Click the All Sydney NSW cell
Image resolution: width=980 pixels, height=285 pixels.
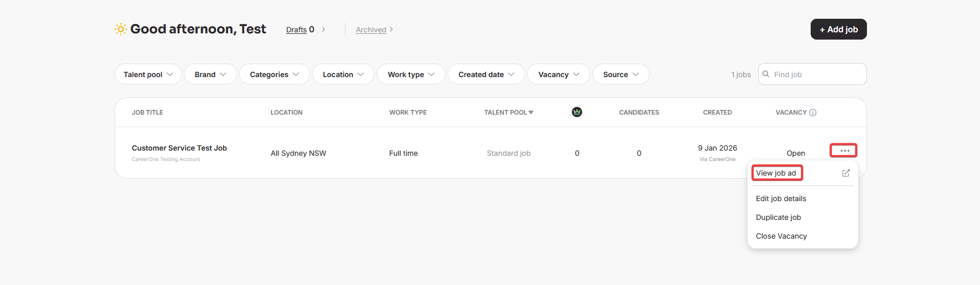tap(298, 153)
